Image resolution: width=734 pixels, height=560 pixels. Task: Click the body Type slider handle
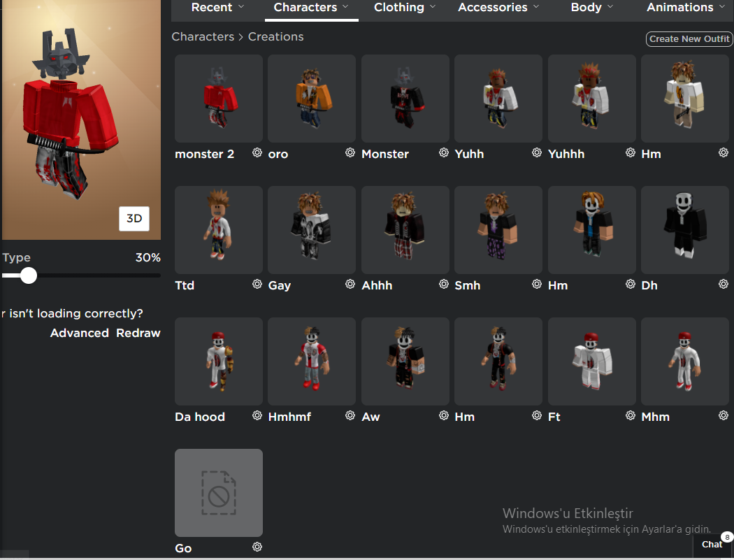29,275
